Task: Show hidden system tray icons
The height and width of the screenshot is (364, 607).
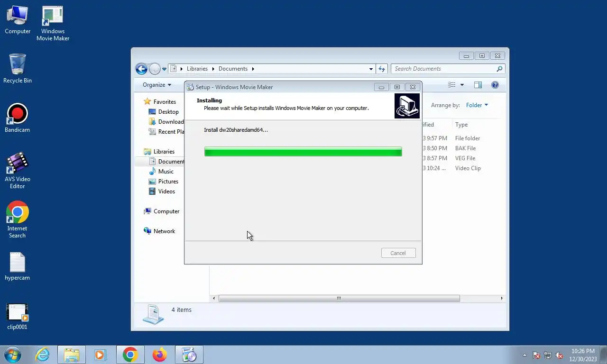Action: [x=524, y=355]
